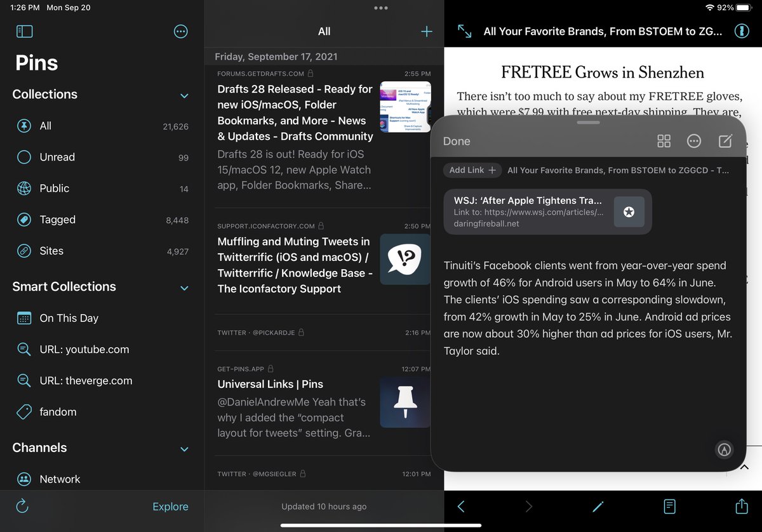Open the sidebar more options ellipsis
The image size is (762, 532).
pyautogui.click(x=181, y=31)
